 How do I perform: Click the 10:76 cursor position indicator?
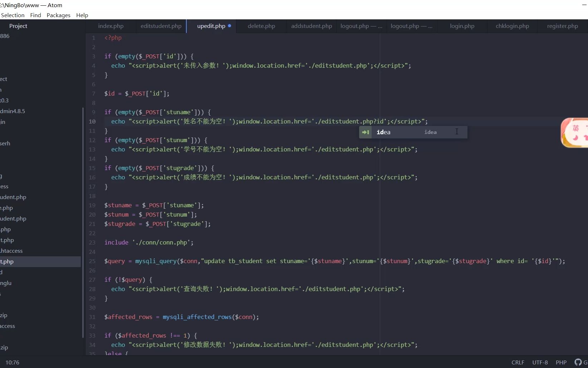13,362
